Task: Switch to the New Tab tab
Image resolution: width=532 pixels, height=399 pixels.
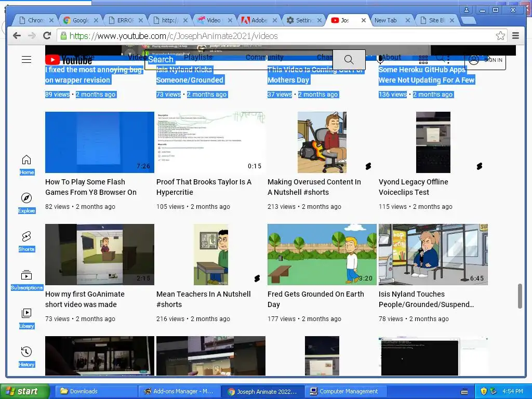Action: click(x=392, y=20)
